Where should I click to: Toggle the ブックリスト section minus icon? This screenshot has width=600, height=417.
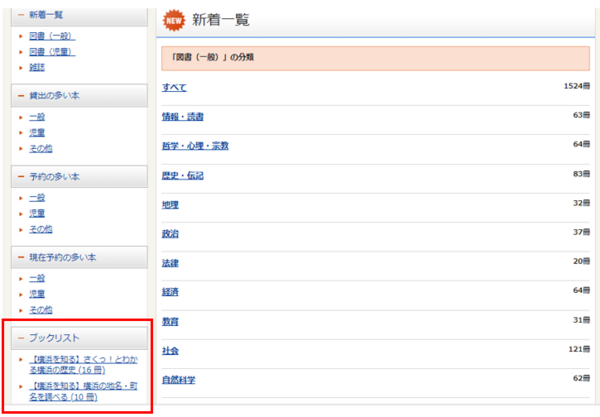coord(21,339)
